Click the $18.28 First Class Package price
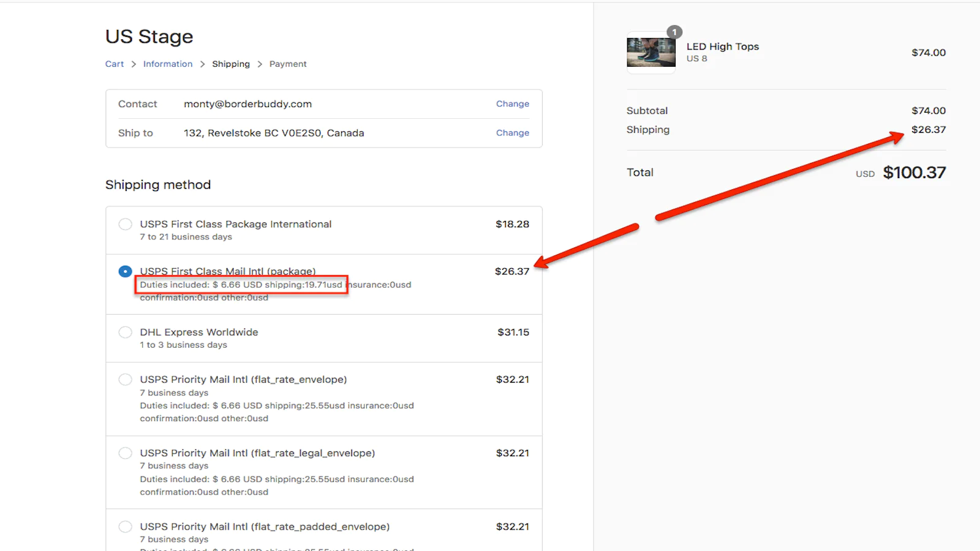The image size is (980, 551). pos(512,224)
